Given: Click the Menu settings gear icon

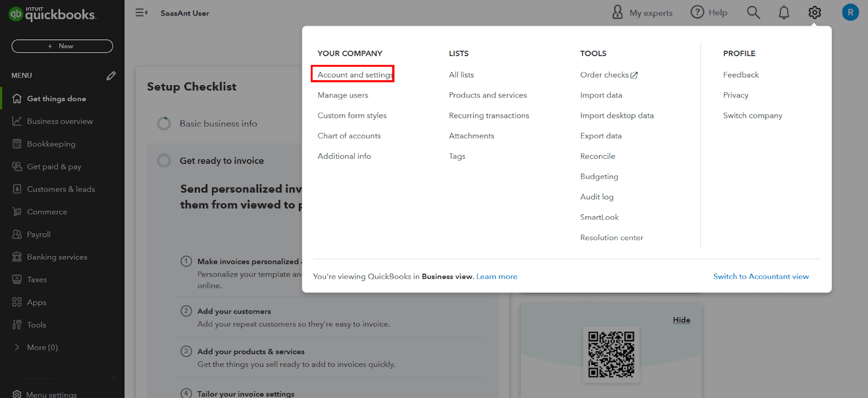Looking at the screenshot, I should 17,394.
